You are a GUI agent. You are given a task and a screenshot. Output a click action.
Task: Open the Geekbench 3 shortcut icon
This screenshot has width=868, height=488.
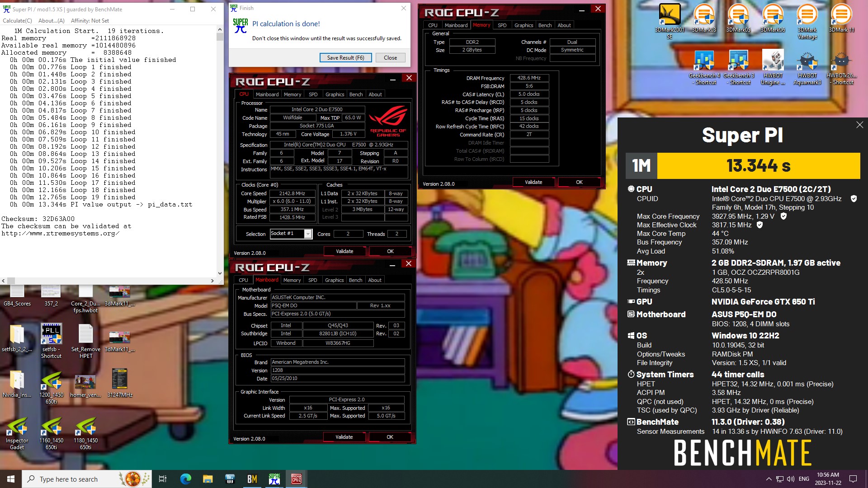point(738,67)
